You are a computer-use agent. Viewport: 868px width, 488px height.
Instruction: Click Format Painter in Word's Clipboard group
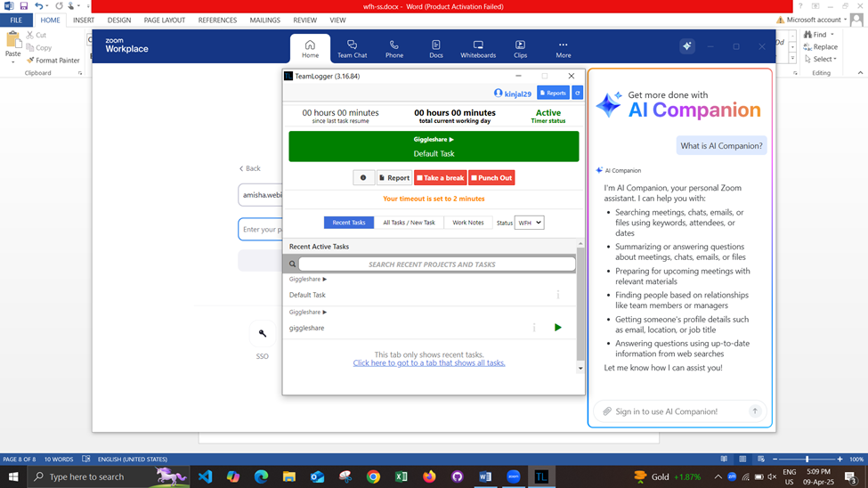coord(53,61)
